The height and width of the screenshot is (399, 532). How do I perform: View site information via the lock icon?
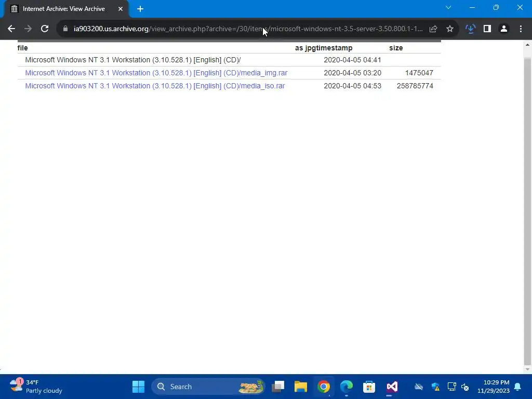[65, 29]
